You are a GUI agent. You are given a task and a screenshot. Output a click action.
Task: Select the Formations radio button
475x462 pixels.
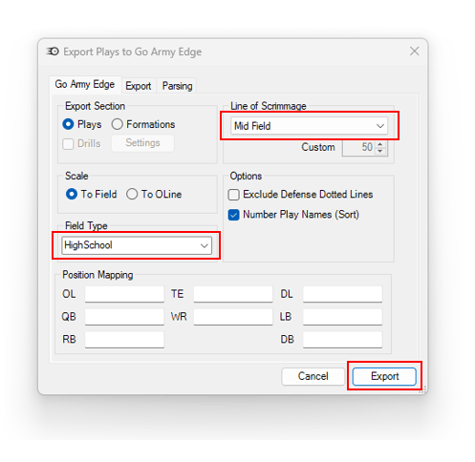pyautogui.click(x=117, y=124)
